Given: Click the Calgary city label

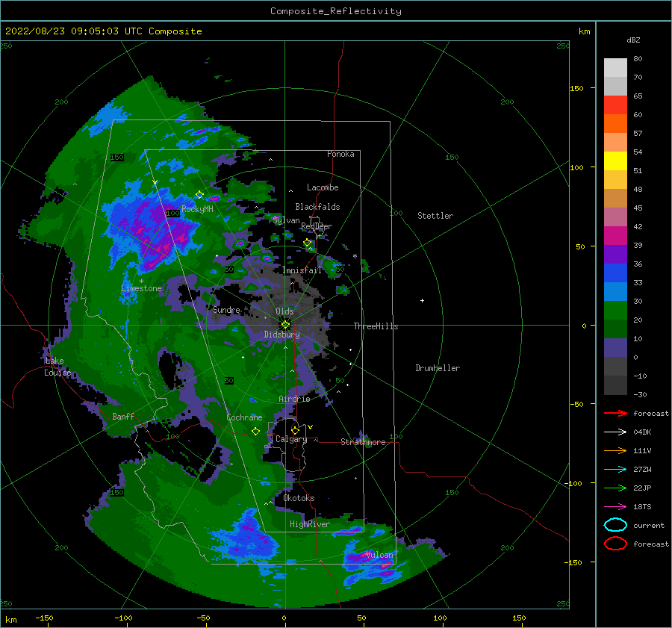Looking at the screenshot, I should (291, 439).
